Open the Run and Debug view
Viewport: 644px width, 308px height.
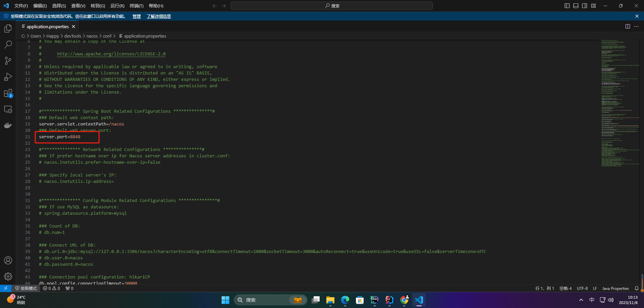[x=8, y=77]
